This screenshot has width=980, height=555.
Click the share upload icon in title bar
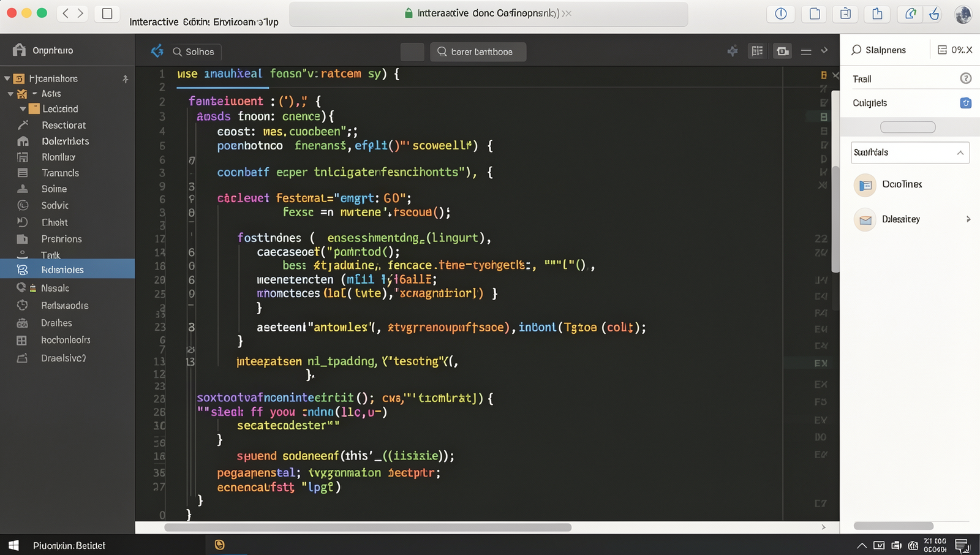point(877,13)
